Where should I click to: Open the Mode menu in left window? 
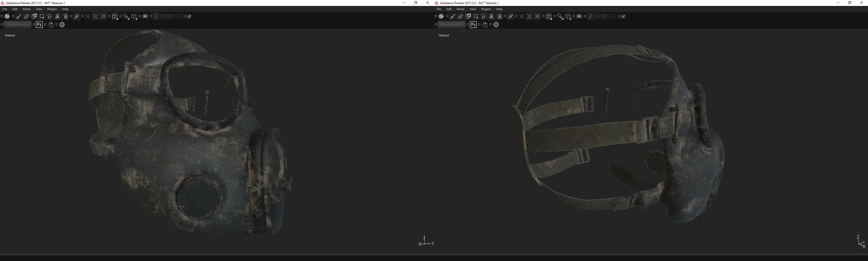[x=27, y=9]
